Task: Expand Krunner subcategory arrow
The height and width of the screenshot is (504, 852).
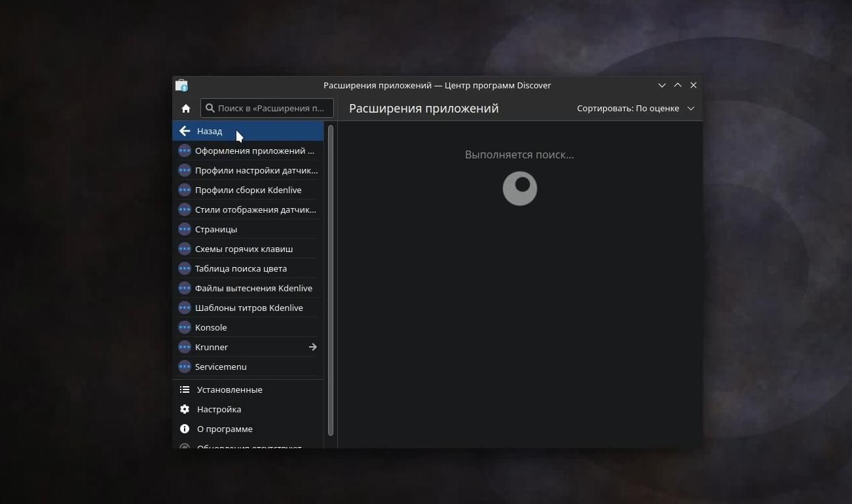Action: coord(312,347)
